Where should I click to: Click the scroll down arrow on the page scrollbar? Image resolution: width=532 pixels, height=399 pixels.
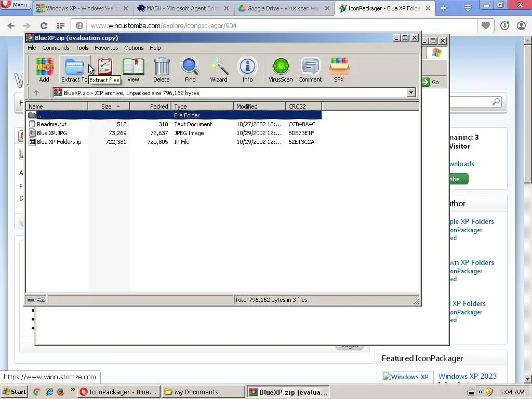[527, 379]
